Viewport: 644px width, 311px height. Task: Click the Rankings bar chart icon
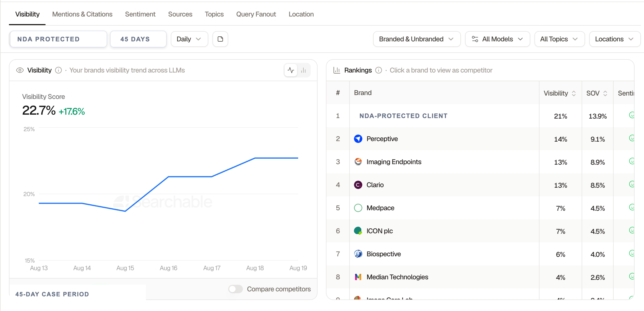(x=337, y=70)
